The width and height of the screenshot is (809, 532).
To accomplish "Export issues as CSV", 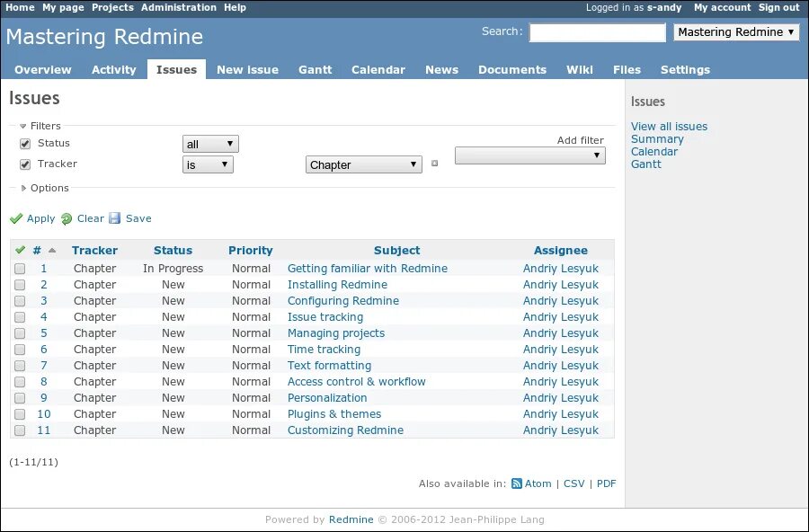I will [x=573, y=483].
